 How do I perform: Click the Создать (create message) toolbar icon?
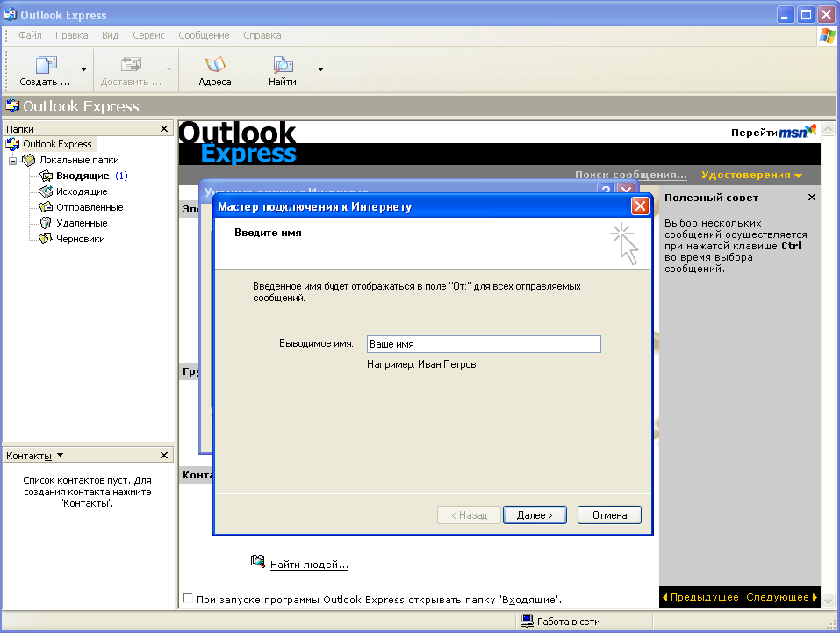[x=46, y=65]
